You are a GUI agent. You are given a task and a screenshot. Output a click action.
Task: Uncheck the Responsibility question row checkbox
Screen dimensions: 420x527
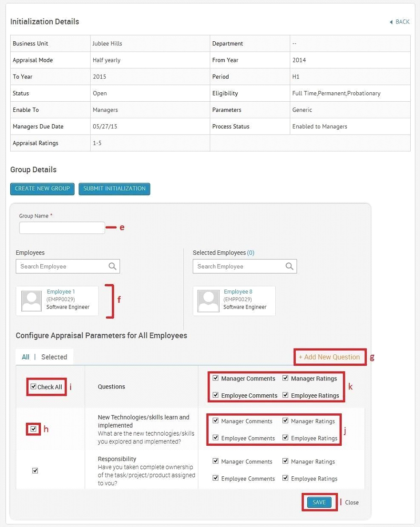(35, 471)
